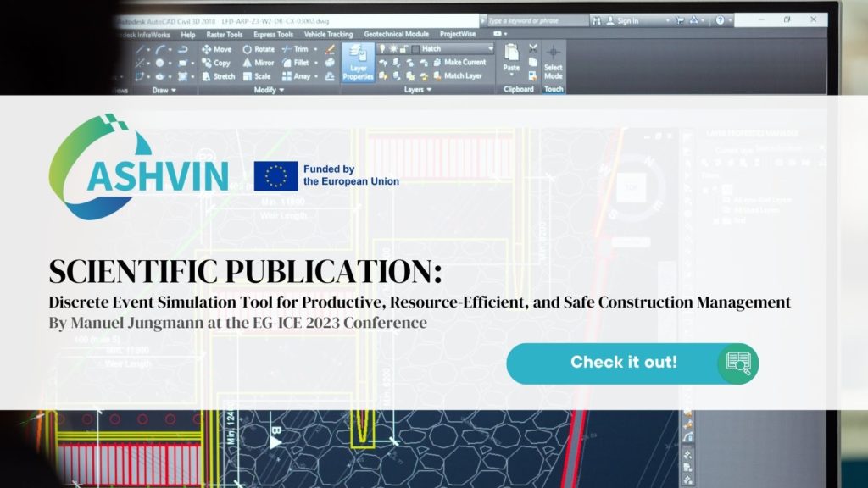The image size is (868, 488).
Task: Select the Line tool in the Draw panel
Action: [140, 50]
